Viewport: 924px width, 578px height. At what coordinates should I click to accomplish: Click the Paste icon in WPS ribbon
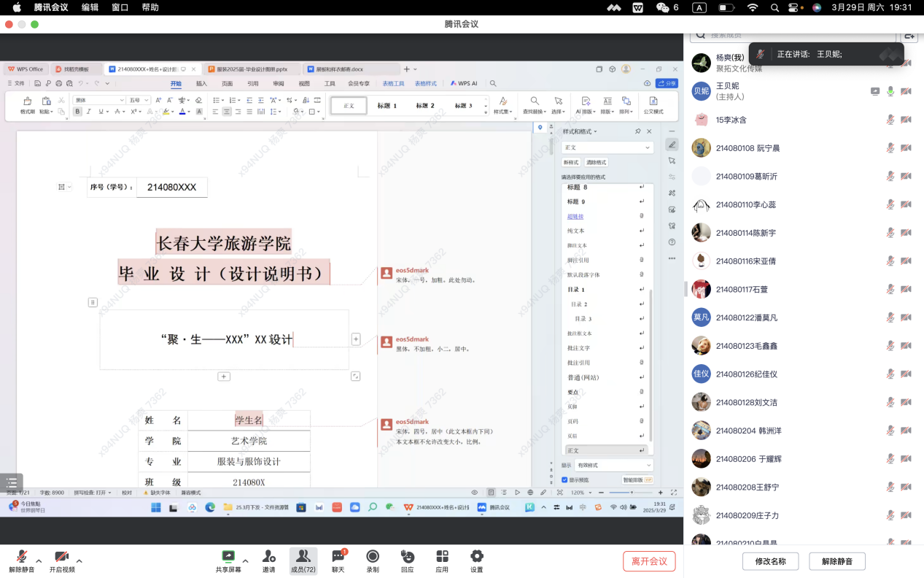tap(46, 101)
